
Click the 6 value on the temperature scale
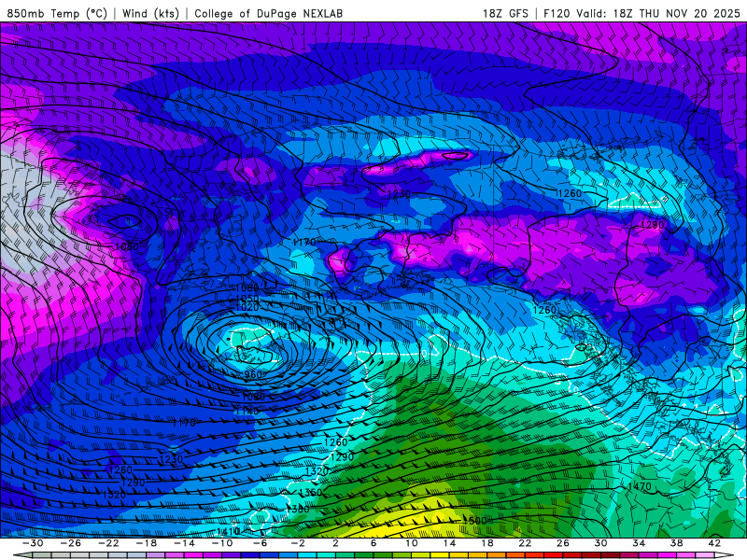point(373,543)
